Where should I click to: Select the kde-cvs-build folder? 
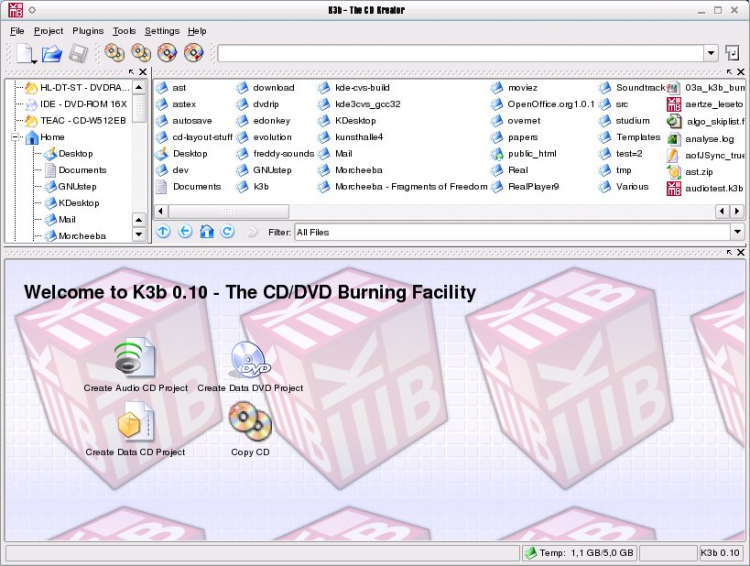pos(354,88)
